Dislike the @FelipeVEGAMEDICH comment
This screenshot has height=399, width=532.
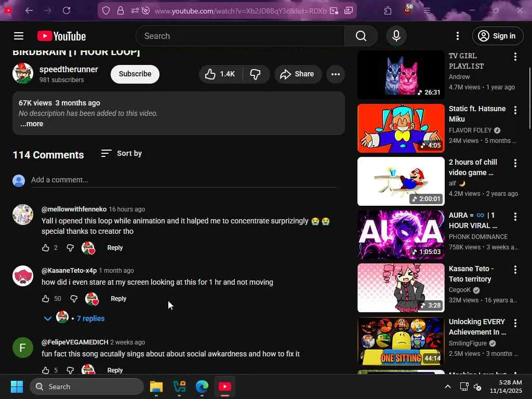[70, 370]
